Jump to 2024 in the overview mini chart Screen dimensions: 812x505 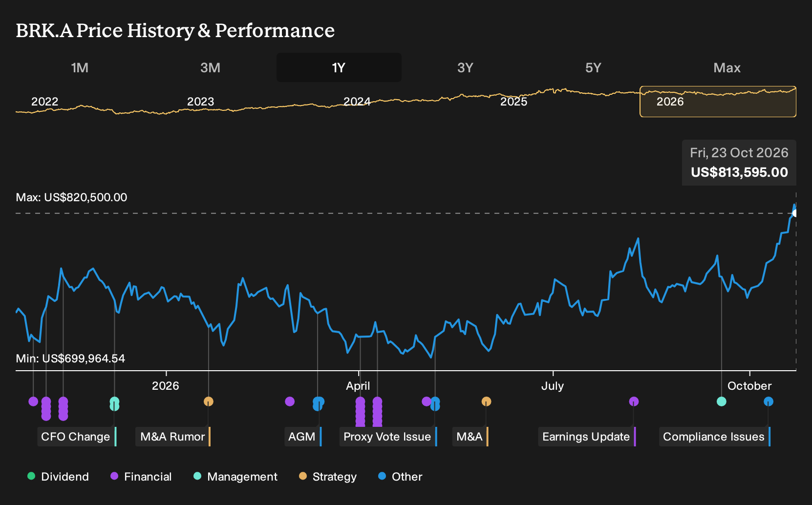pyautogui.click(x=357, y=102)
